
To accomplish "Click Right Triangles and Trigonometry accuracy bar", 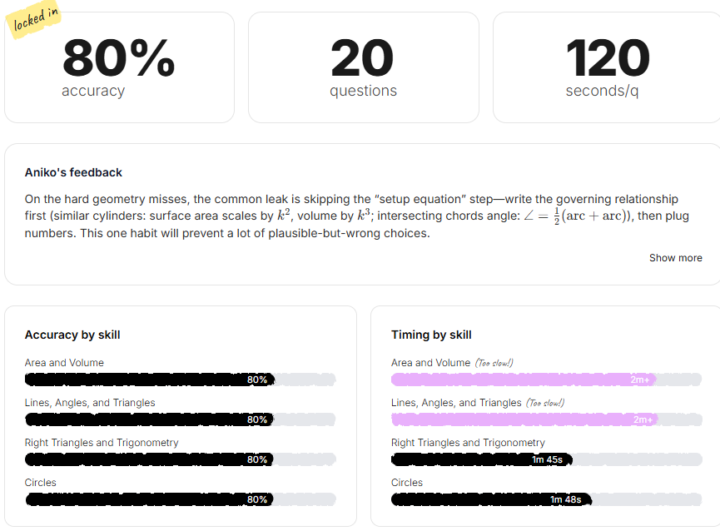I will click(180, 460).
